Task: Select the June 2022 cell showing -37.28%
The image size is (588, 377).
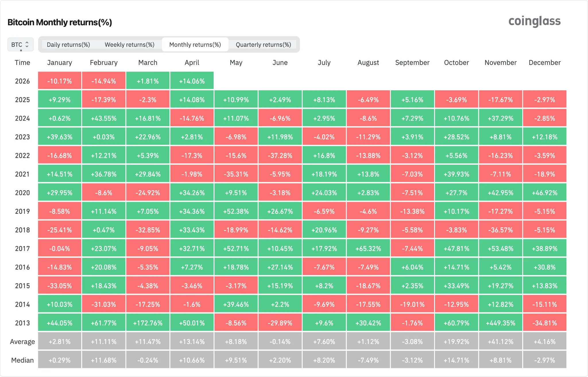Action: [280, 155]
